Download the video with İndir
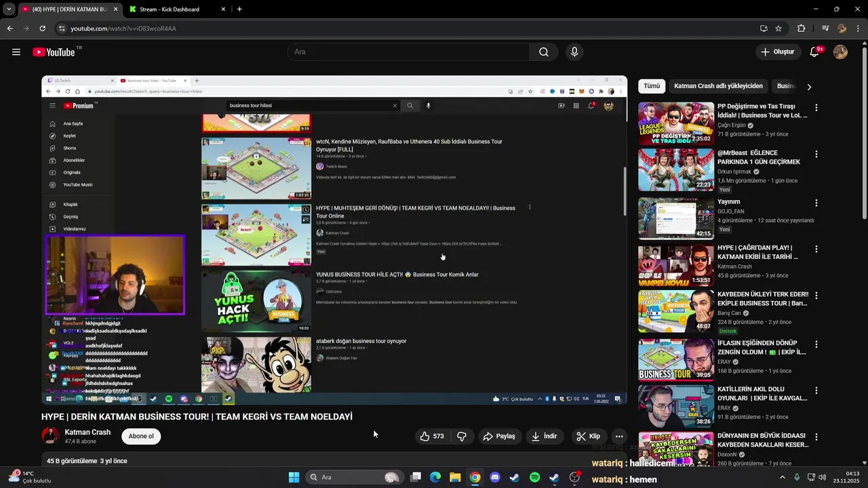Viewport: 868px width, 488px height. click(544, 436)
